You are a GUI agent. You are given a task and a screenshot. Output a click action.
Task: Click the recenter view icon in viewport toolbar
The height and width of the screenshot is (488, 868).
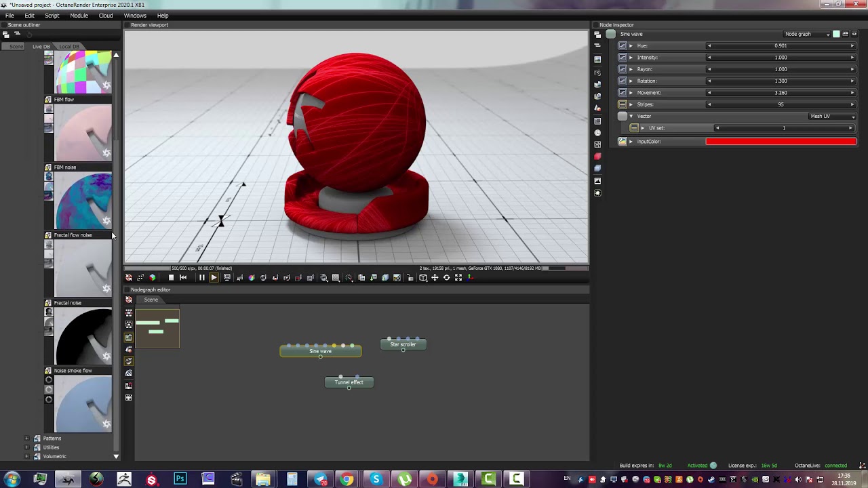128,277
